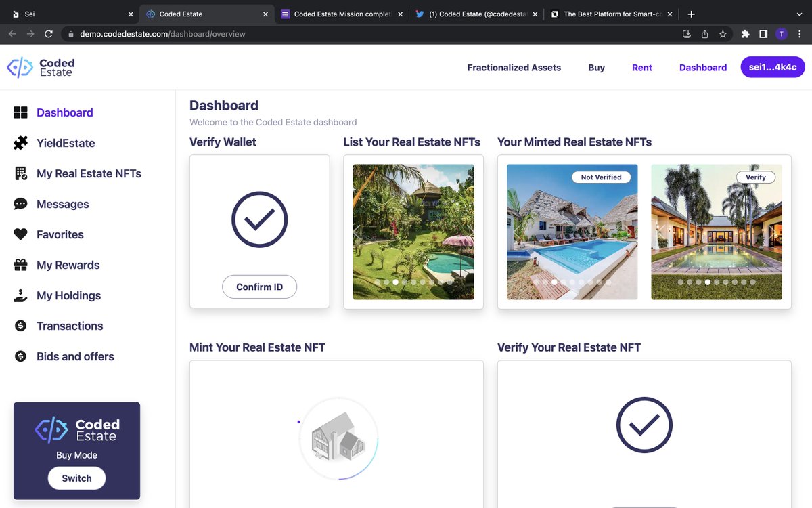812x508 pixels.
Task: Click the sei1...4k4c wallet button
Action: [x=773, y=67]
